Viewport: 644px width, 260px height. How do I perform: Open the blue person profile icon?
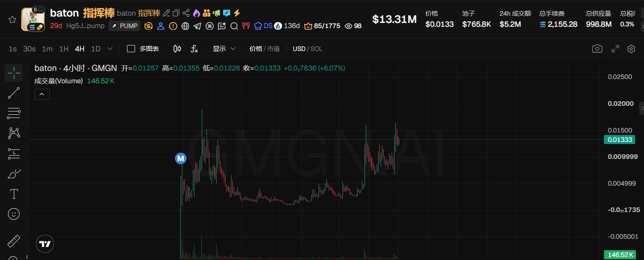(161, 26)
